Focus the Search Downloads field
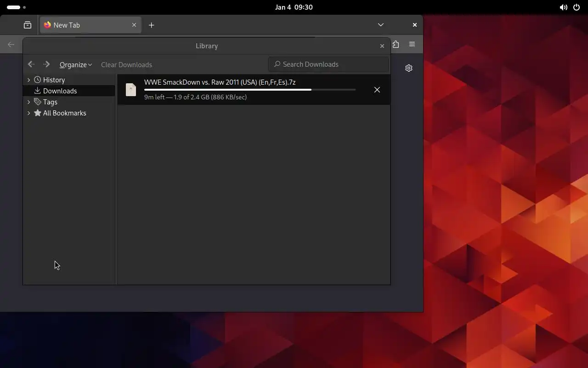The image size is (588, 368). tap(328, 64)
